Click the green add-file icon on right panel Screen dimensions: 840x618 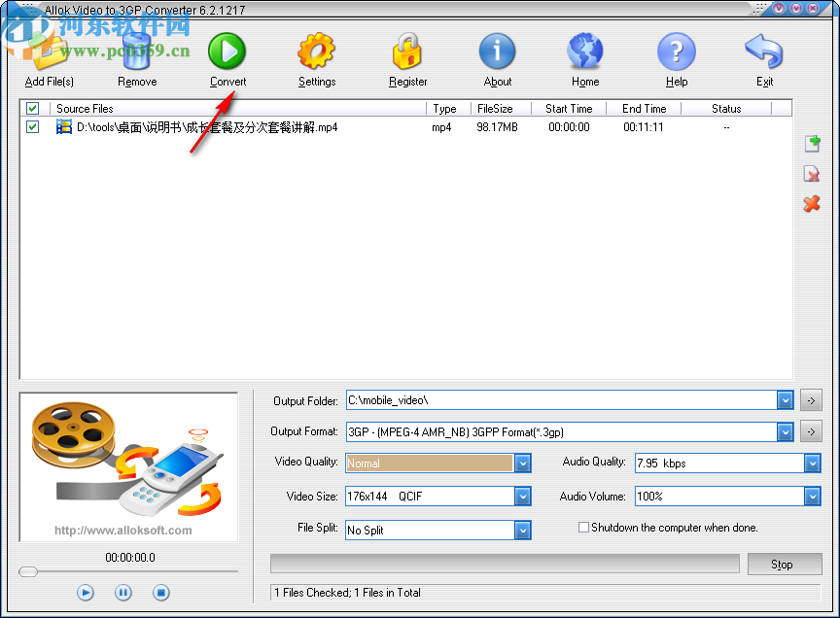click(x=813, y=143)
